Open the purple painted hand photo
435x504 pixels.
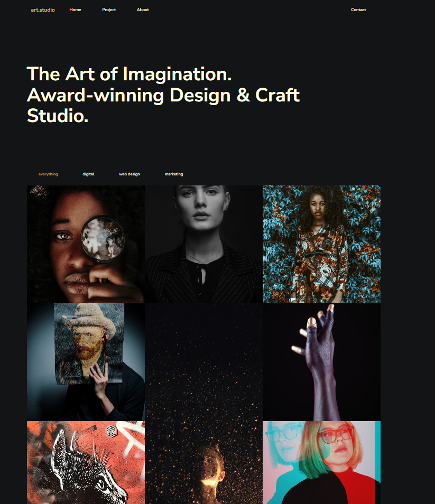[321, 362]
